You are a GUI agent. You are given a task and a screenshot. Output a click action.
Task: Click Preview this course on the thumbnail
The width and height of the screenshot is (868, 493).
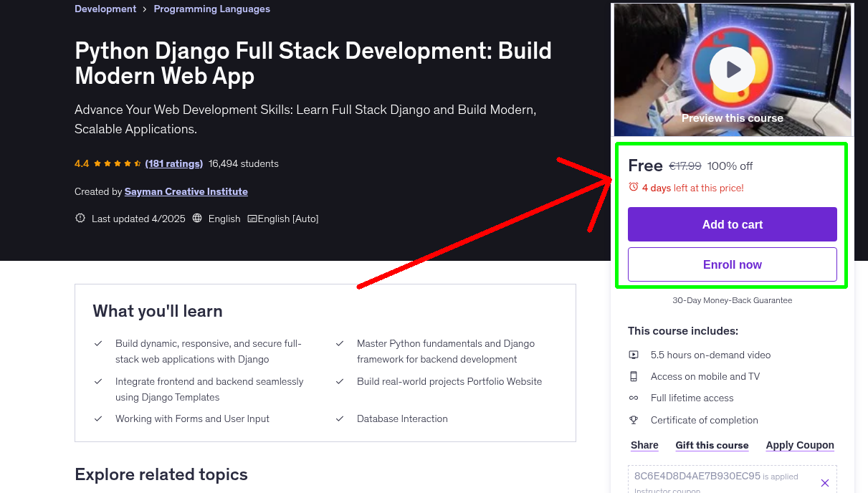[732, 118]
